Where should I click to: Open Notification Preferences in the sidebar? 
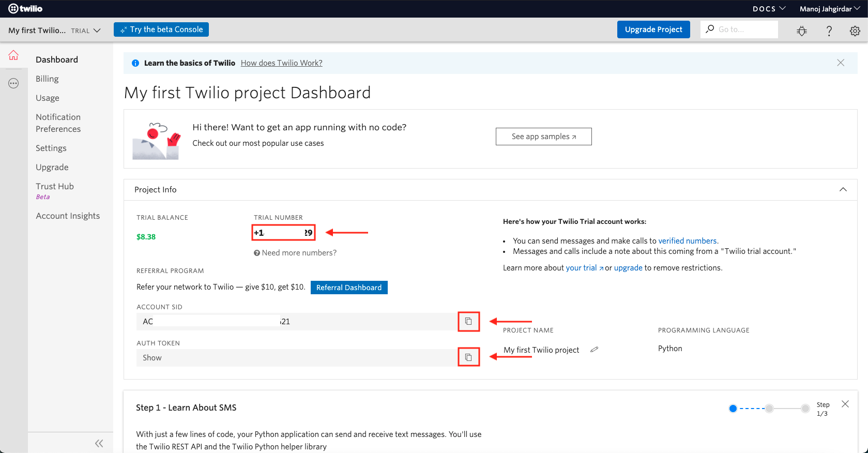(58, 123)
